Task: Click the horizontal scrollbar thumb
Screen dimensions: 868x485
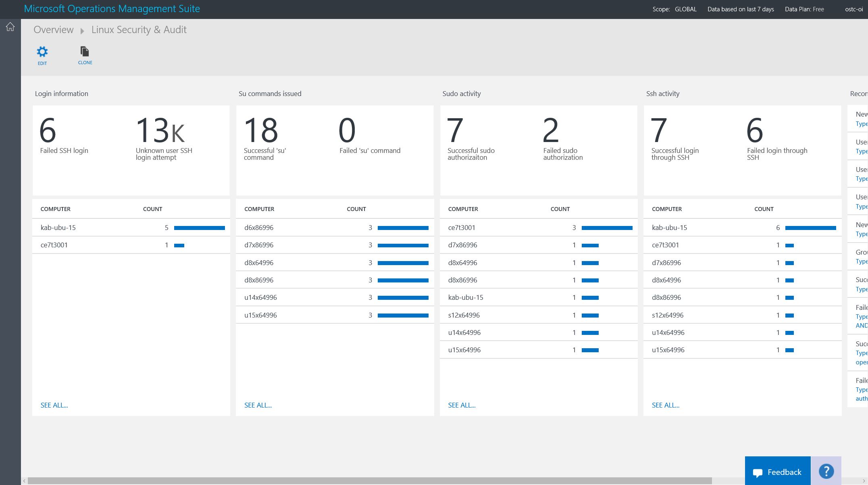Action: coord(370,481)
